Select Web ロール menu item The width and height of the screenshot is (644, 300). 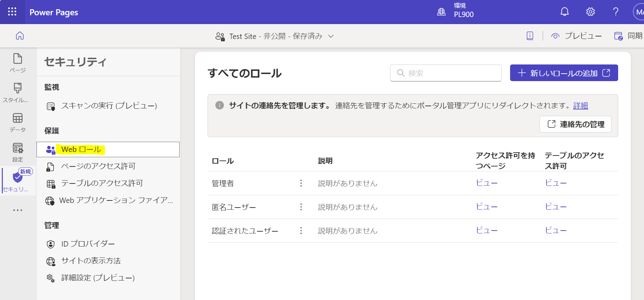point(108,149)
